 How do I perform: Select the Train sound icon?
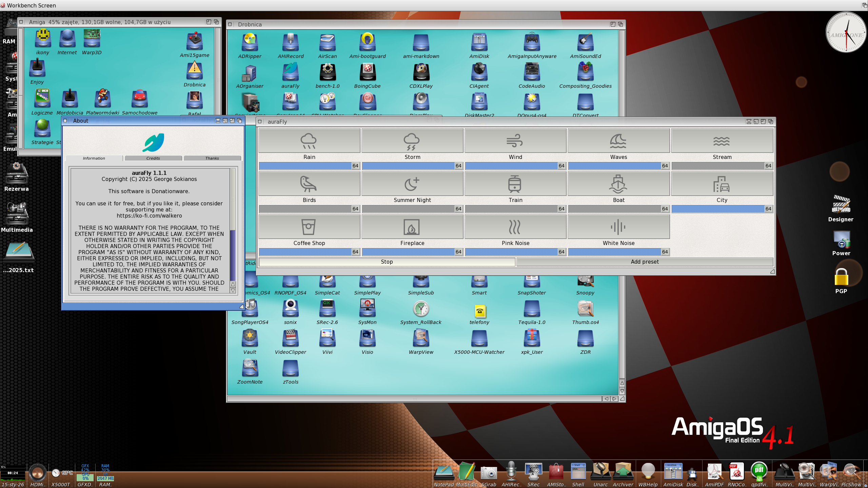pos(515,184)
